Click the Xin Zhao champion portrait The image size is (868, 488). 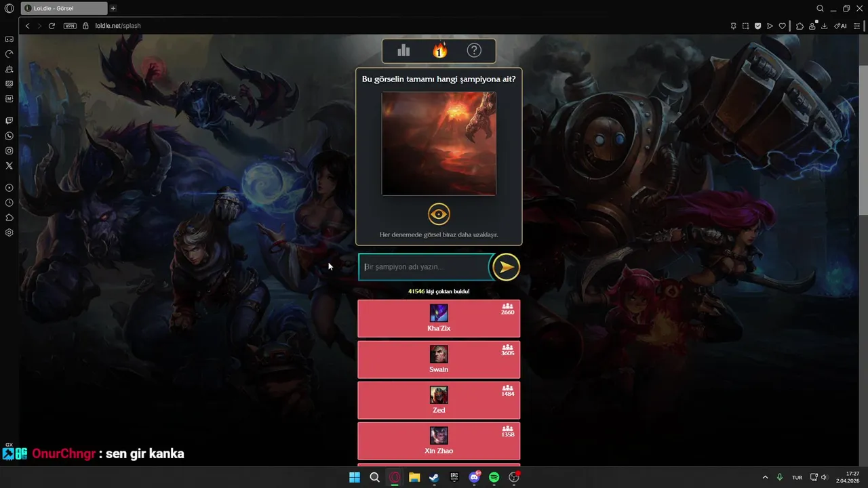click(x=439, y=435)
